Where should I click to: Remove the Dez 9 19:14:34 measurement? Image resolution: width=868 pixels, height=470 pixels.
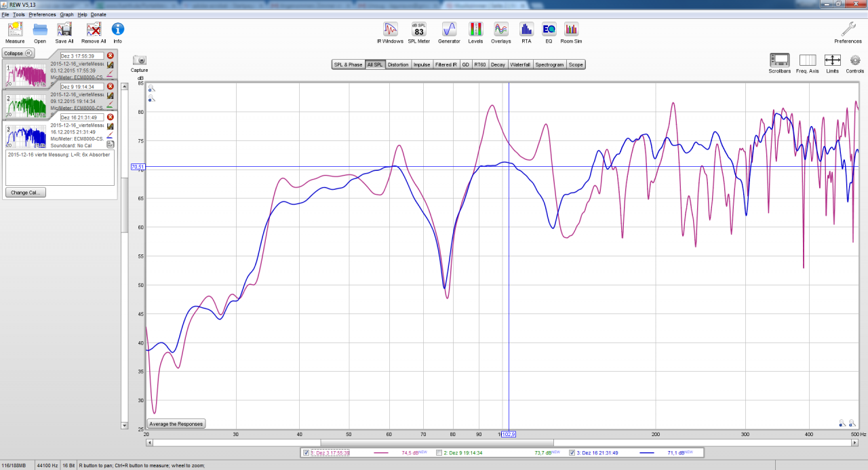tap(110, 86)
